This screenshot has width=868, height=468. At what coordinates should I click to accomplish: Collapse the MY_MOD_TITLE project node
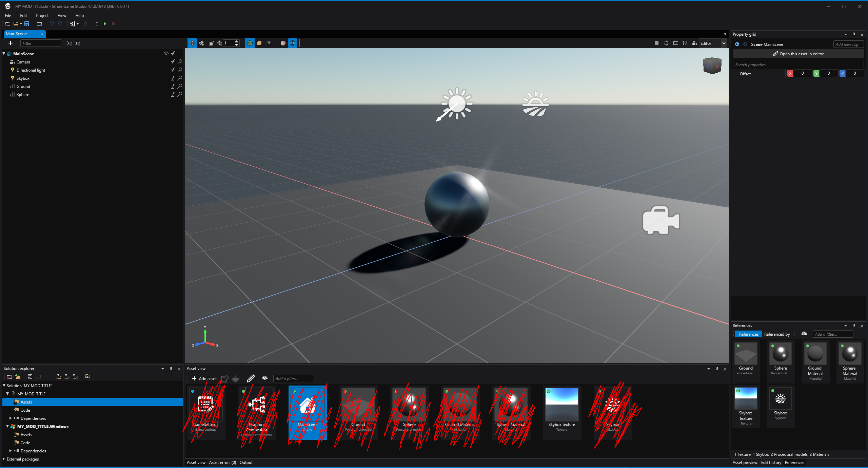pyautogui.click(x=7, y=394)
